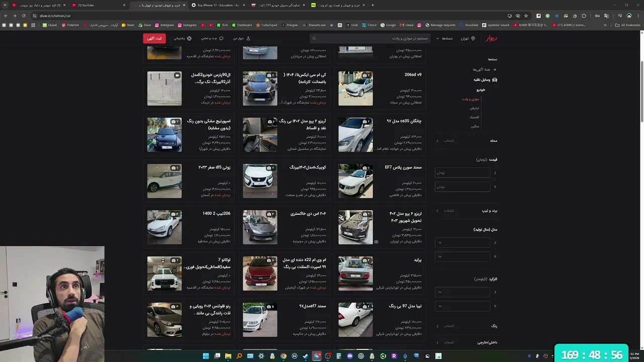This screenshot has width=644, height=362.
Task: Click the black اسپورتیج car thumbnail
Action: (x=165, y=135)
